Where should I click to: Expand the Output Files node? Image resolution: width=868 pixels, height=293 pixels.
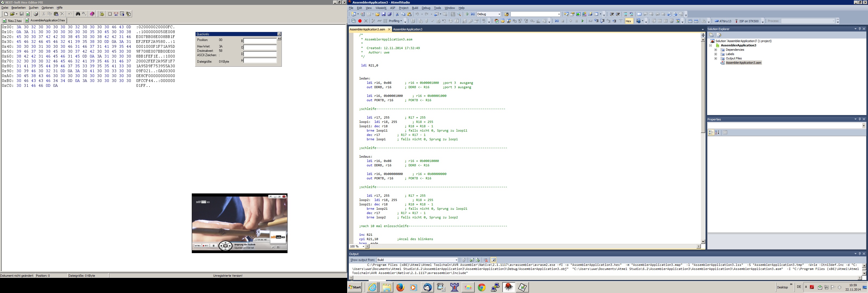[716, 58]
